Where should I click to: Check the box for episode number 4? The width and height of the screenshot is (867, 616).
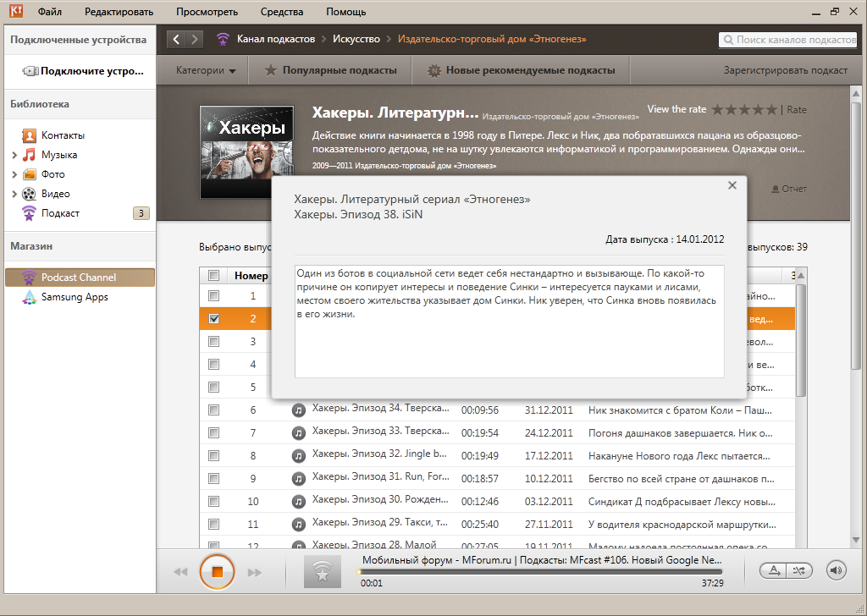[213, 365]
